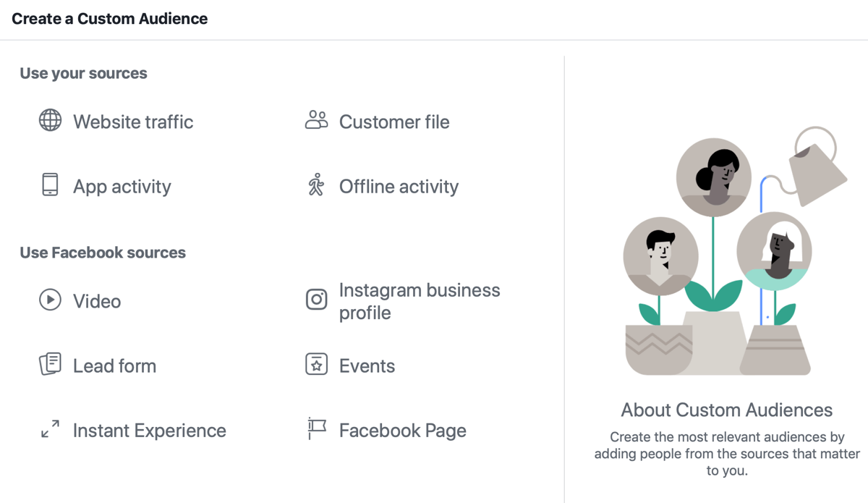Select App activity option
This screenshot has height=503, width=868.
(x=122, y=186)
